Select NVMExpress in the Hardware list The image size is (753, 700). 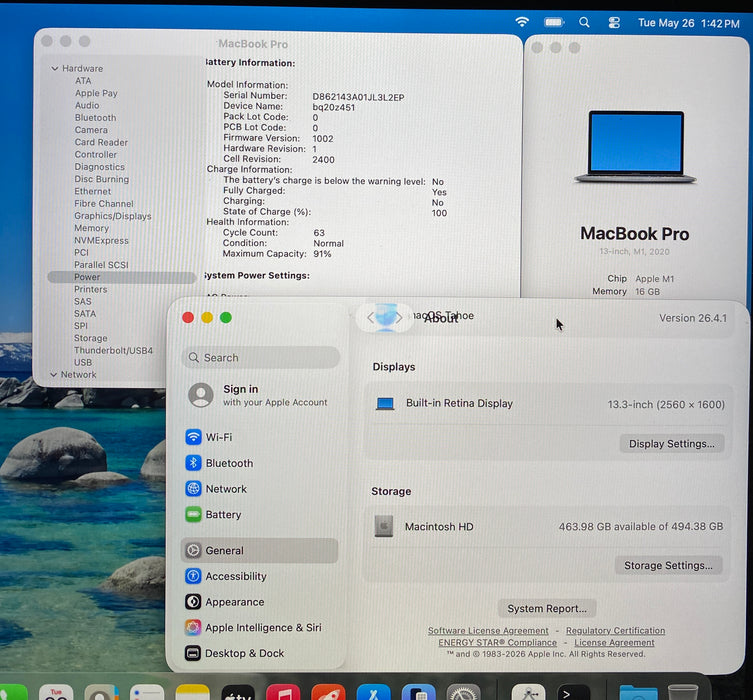point(101,240)
